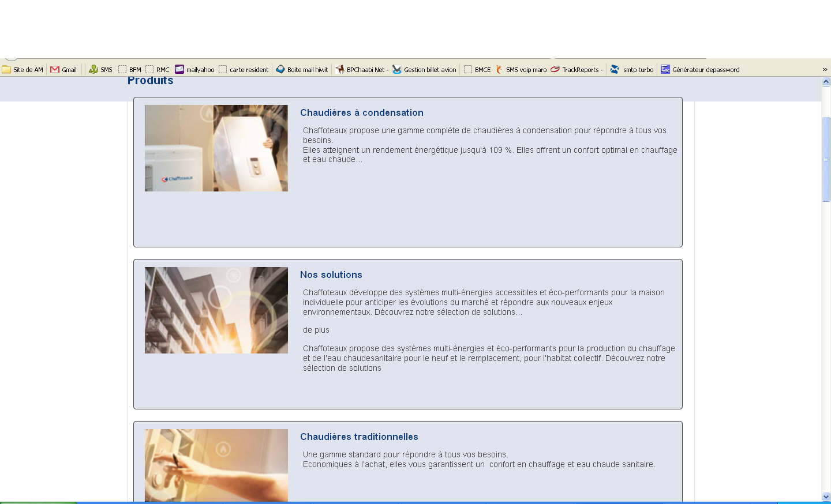Image resolution: width=831 pixels, height=504 pixels.
Task: Click the page scrollbar up arrow
Action: (826, 81)
